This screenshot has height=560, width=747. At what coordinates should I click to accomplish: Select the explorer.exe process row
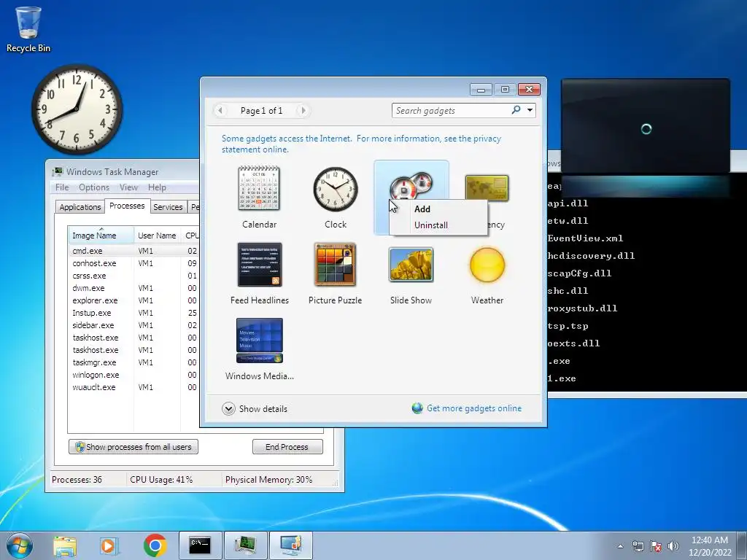133,300
